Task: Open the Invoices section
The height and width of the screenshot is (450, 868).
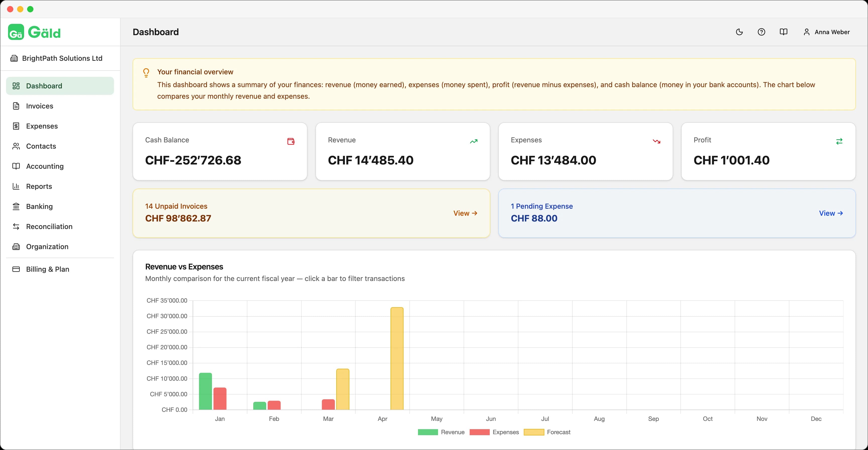Action: coord(40,106)
